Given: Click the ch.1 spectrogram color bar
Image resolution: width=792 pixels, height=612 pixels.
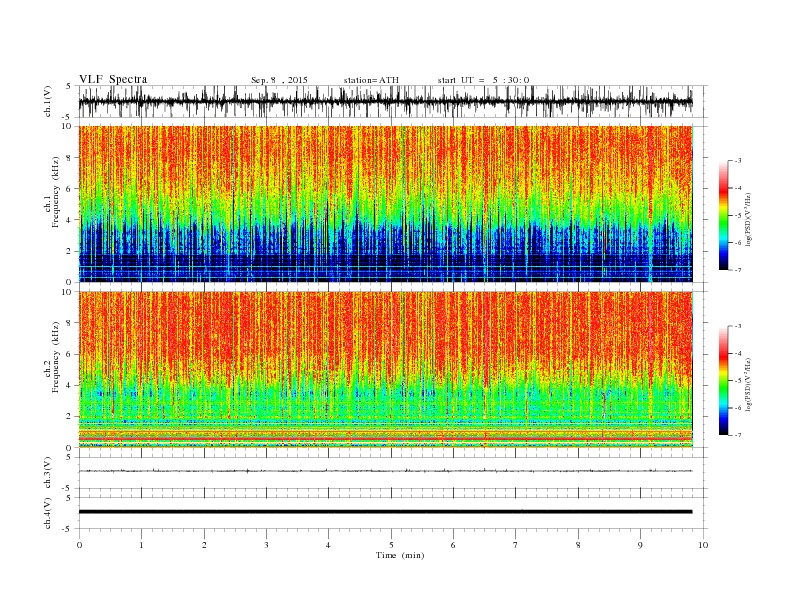Looking at the screenshot, I should tap(724, 216).
